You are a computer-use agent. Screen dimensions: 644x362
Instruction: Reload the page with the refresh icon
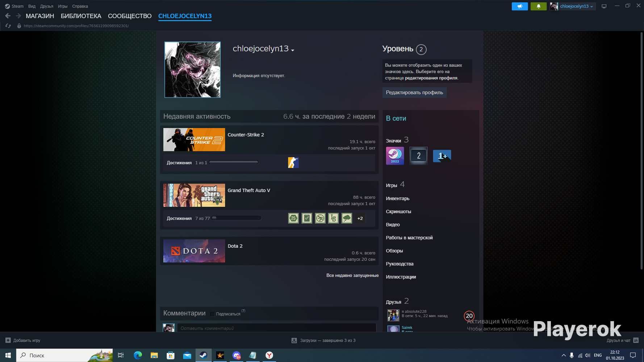coord(8,26)
